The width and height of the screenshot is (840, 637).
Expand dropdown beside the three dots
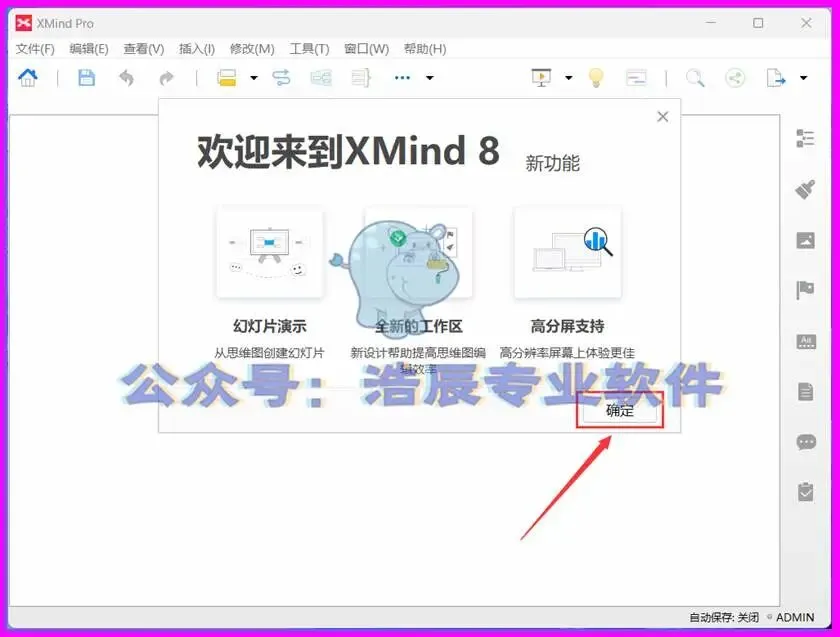430,78
